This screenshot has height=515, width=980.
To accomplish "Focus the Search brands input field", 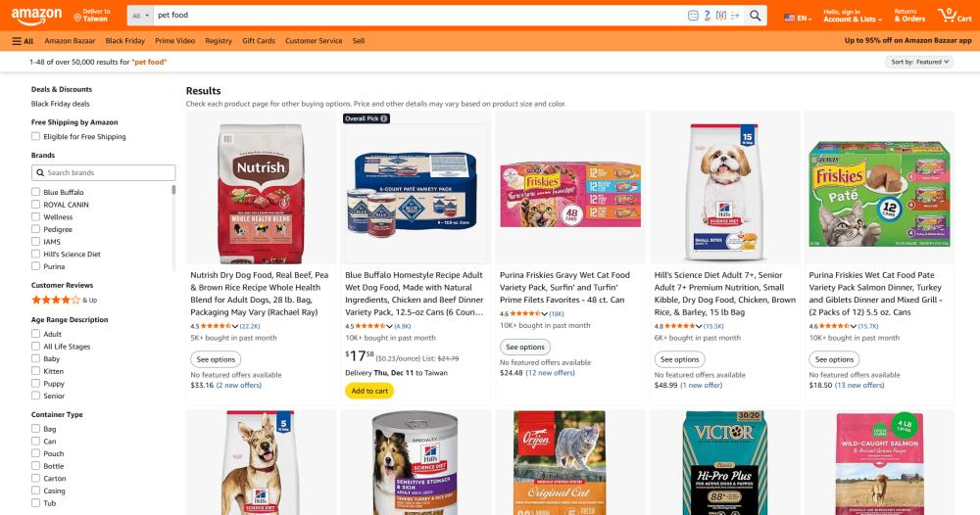I will click(103, 173).
